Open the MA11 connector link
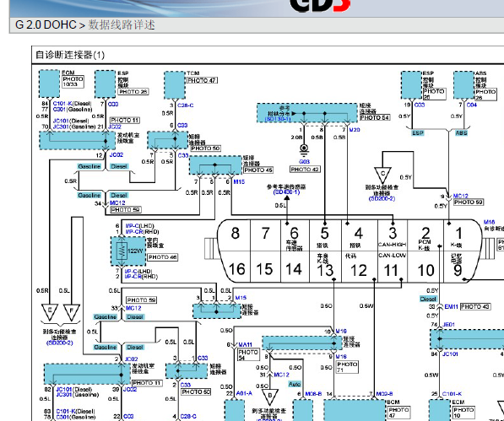504x421 pixels. [x=246, y=344]
